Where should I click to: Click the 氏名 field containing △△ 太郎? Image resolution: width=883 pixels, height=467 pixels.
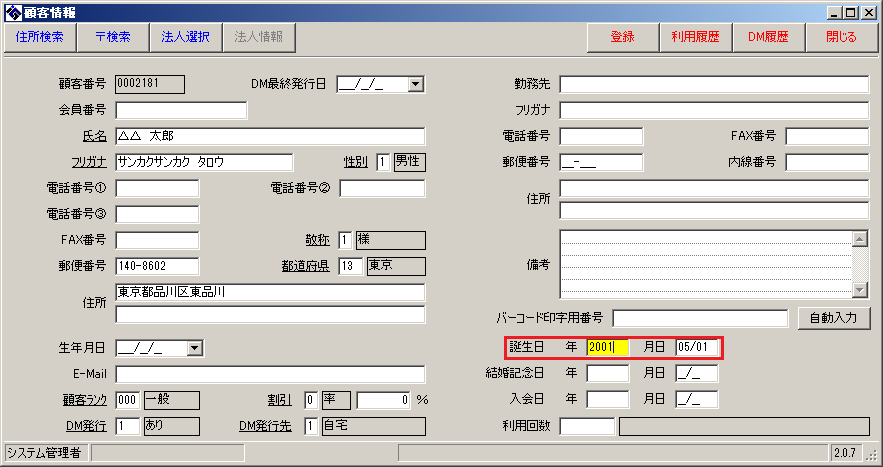(270, 136)
